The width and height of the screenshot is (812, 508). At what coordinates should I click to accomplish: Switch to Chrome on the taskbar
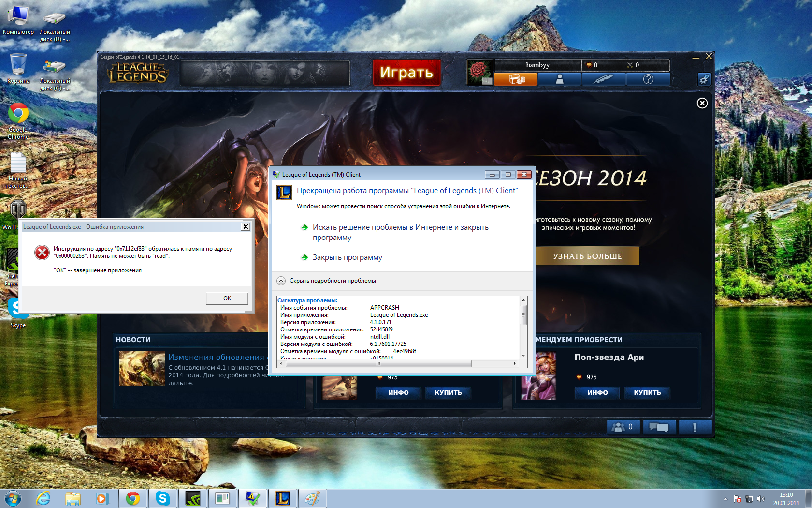click(x=132, y=498)
